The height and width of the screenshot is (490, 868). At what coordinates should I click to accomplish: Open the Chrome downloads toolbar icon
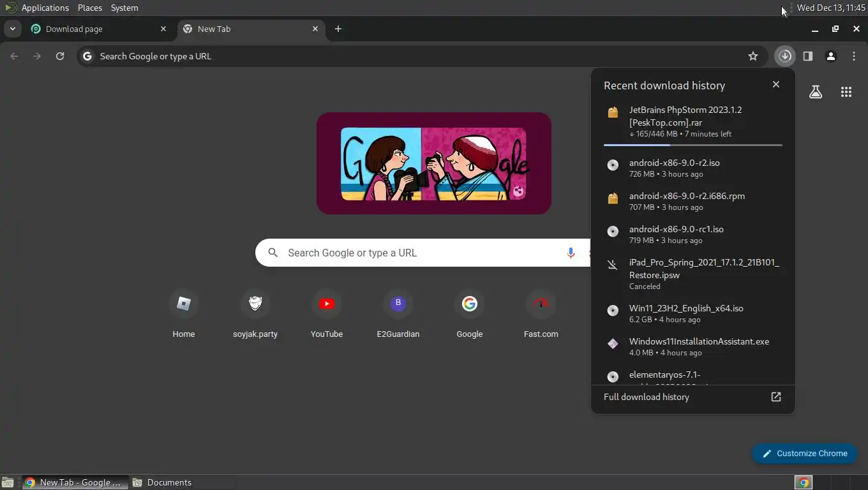(x=785, y=56)
